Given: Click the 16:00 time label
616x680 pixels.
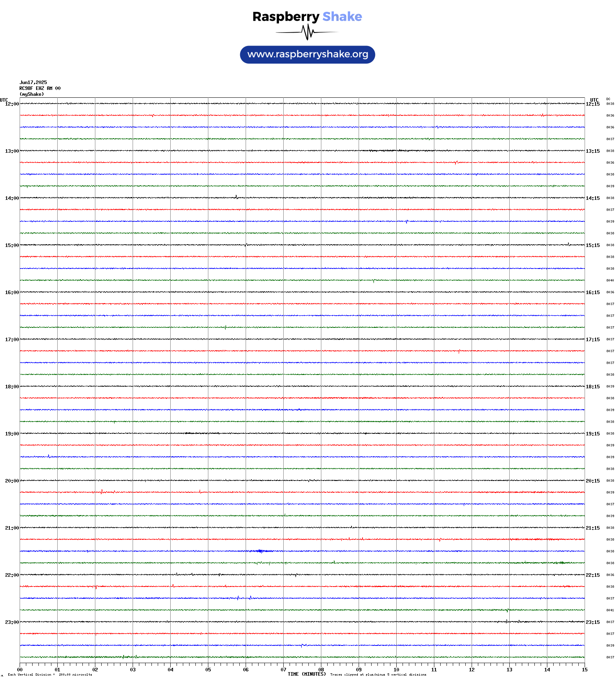Looking at the screenshot, I should point(12,292).
